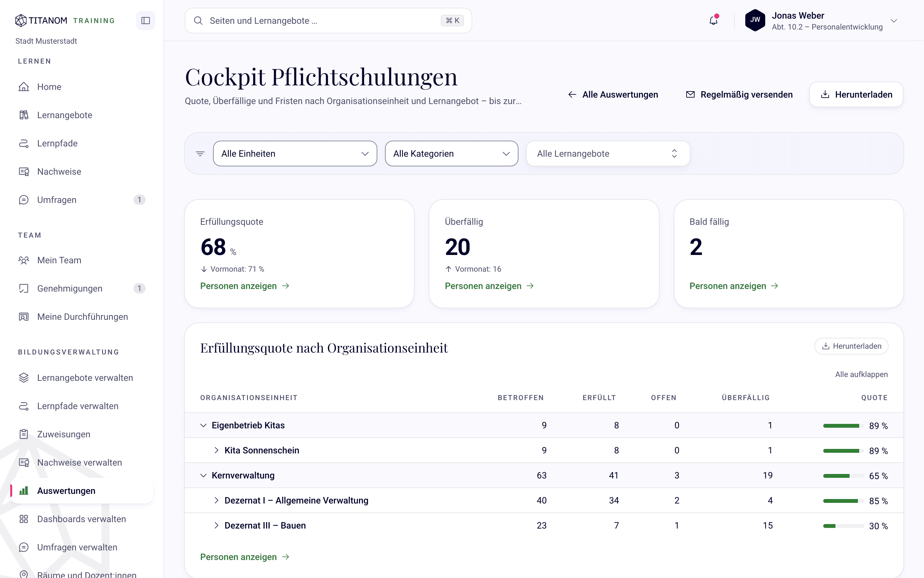924x578 pixels.
Task: Open Lernangebote in the sidebar
Action: (x=82, y=115)
